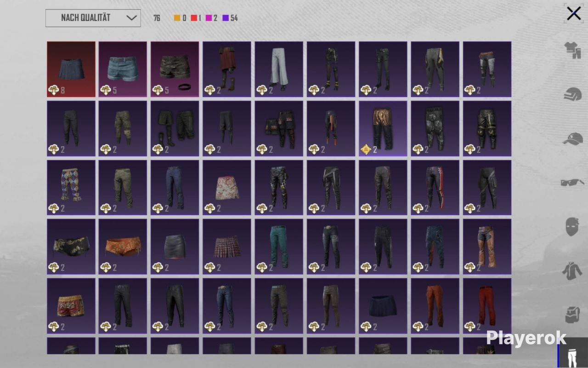Click the total item count 76
The image size is (588, 368).
pos(157,18)
